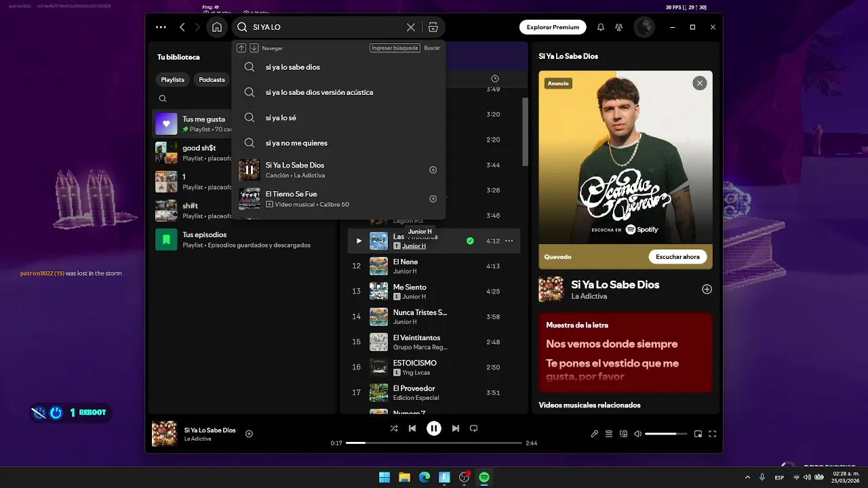Clear the search field with the X
Screen dimensions: 868x488
point(411,27)
